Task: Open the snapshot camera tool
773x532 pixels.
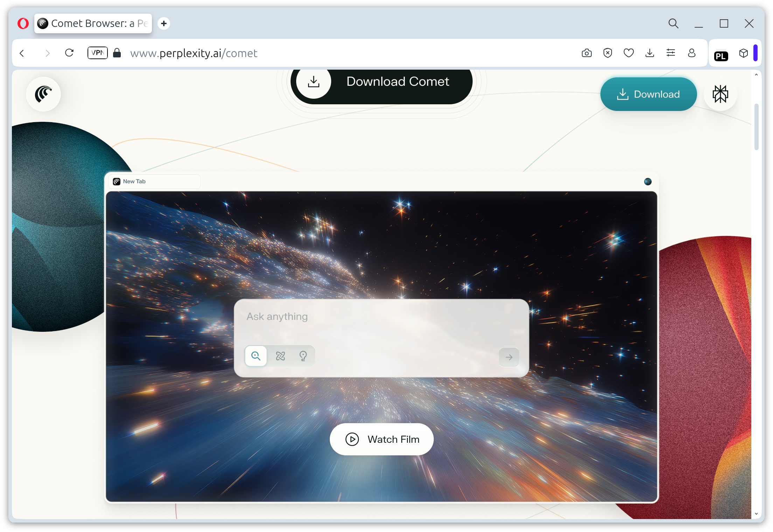Action: [587, 53]
